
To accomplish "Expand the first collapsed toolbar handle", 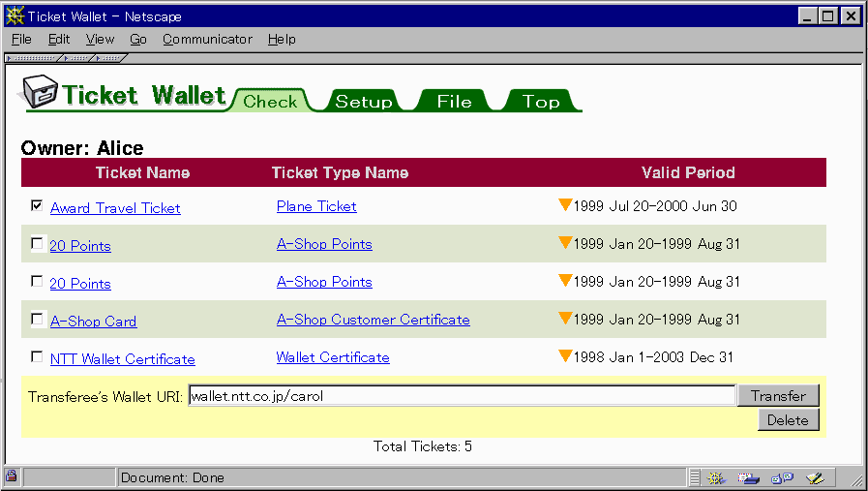I will 33,59.
